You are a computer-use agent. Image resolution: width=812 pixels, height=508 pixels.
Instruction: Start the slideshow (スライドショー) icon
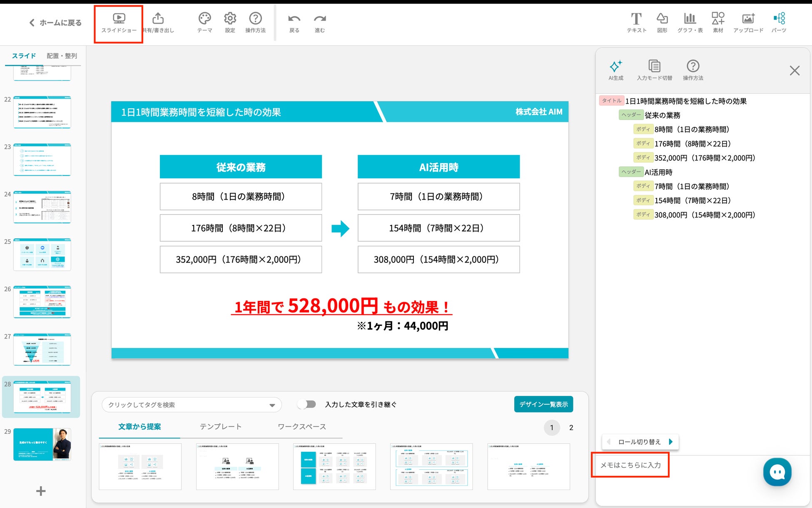coord(119,19)
